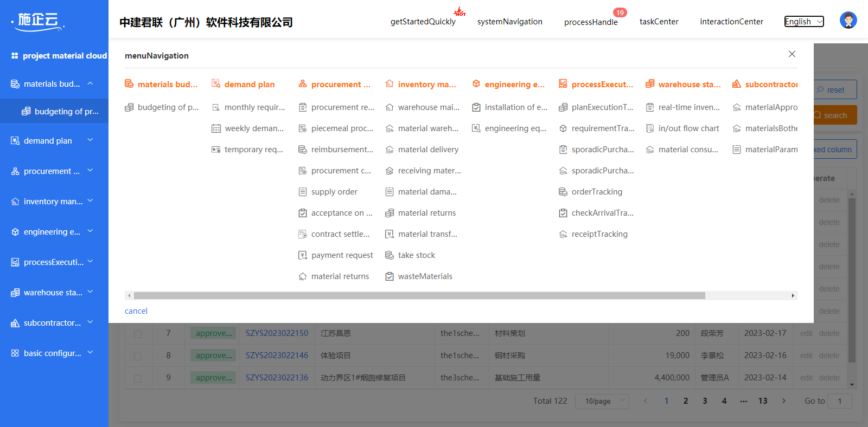Click the table vertical scrollbar thumb
The height and width of the screenshot is (427, 868).
click(852, 280)
